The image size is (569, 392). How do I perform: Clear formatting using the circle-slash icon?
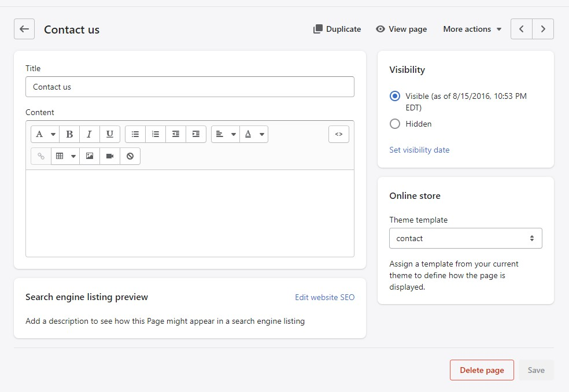130,156
